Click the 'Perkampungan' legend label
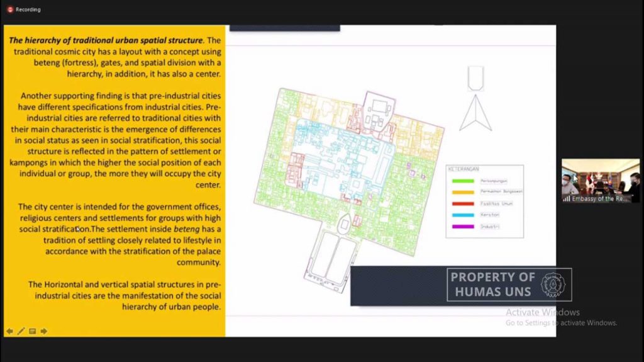644x362 pixels. [494, 181]
